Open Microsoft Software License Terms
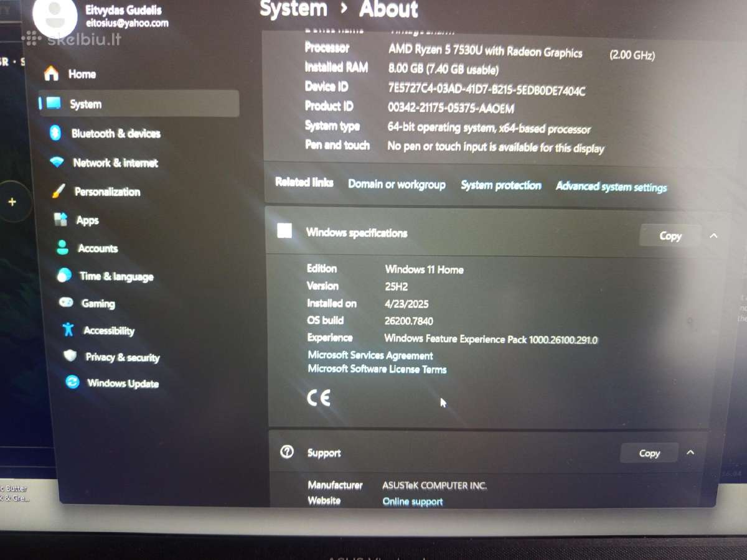 point(377,369)
